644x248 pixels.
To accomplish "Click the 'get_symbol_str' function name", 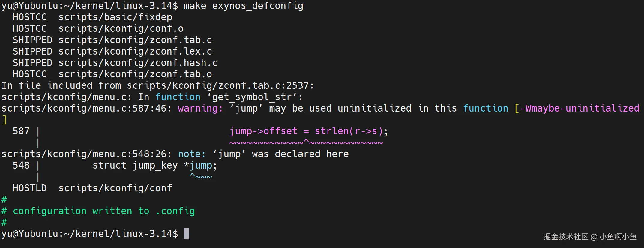I will point(251,97).
